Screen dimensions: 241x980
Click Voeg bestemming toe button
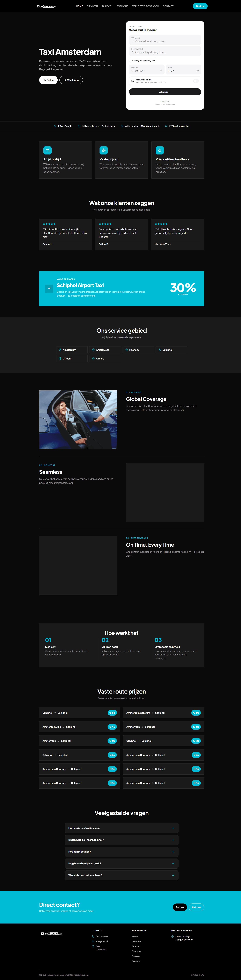[x=143, y=60]
